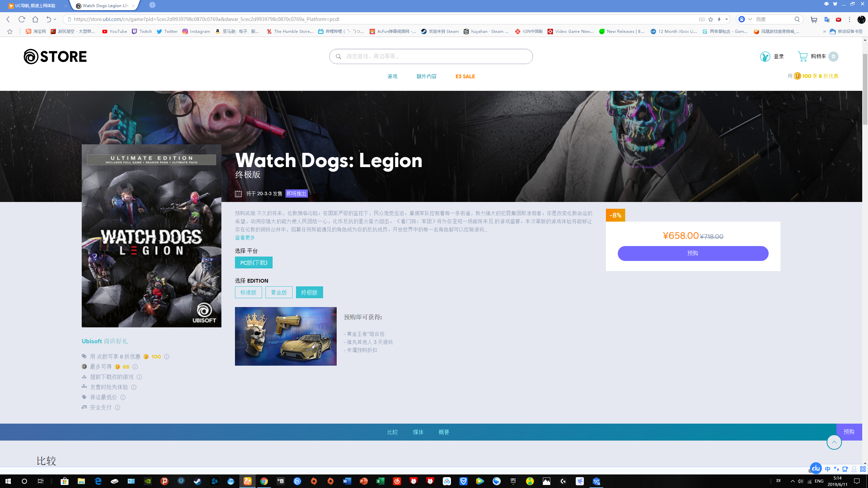Open Steam from the taskbar

pos(197,481)
